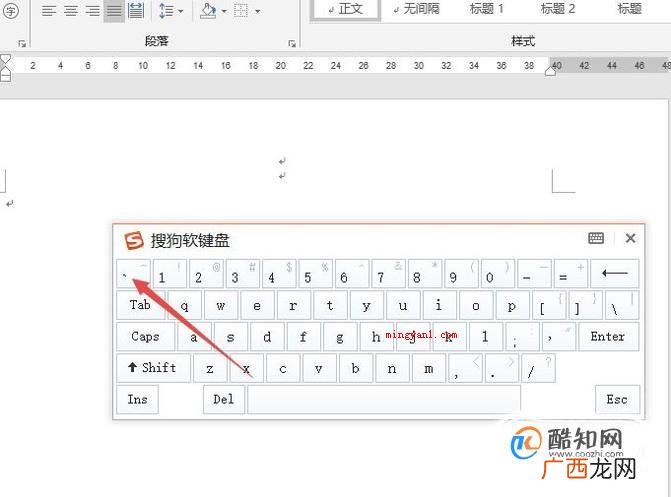
Task: Click the backslash key on soft keyboard
Action: [622, 305]
